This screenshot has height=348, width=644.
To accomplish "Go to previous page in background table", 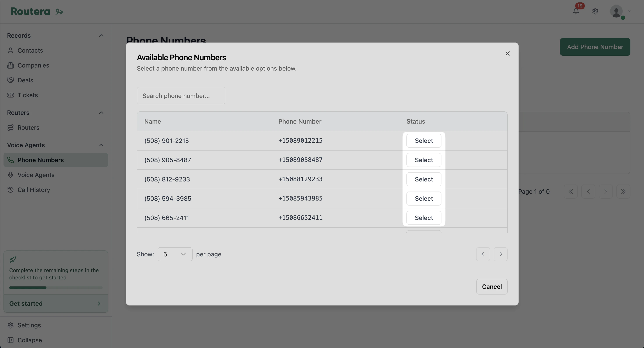I will (588, 192).
